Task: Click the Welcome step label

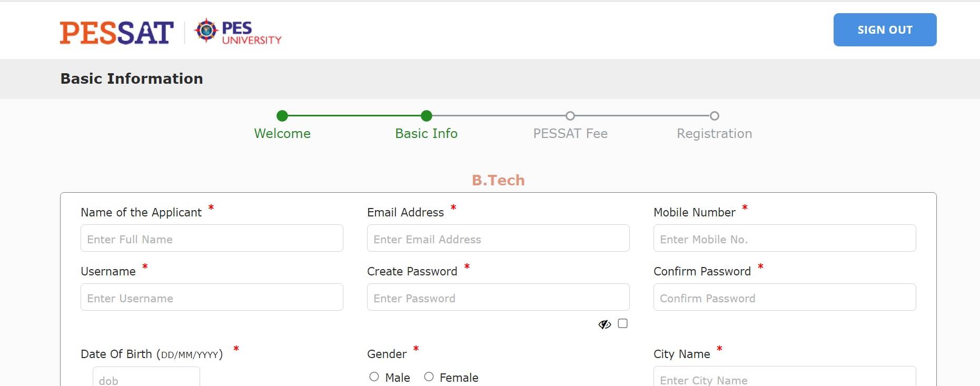Action: tap(282, 133)
